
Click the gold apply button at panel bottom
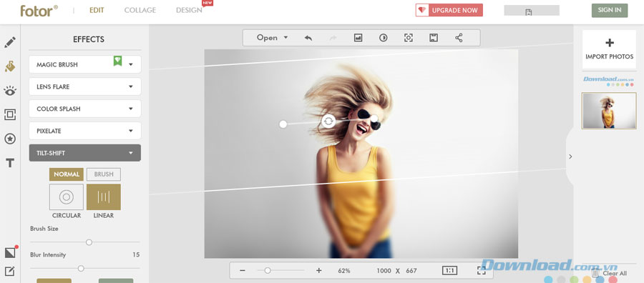point(54,281)
